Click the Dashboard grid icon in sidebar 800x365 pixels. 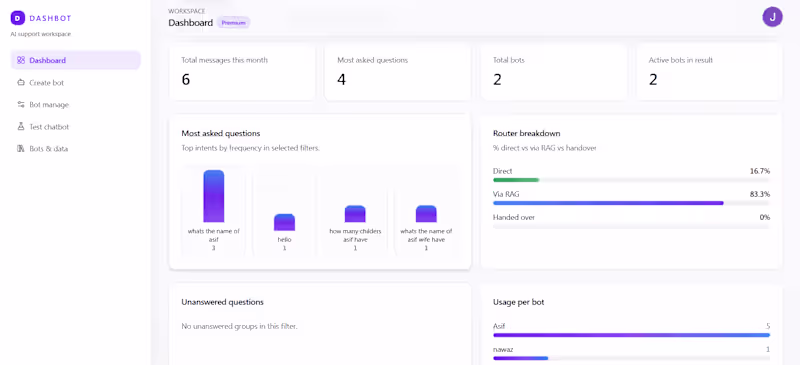point(21,60)
